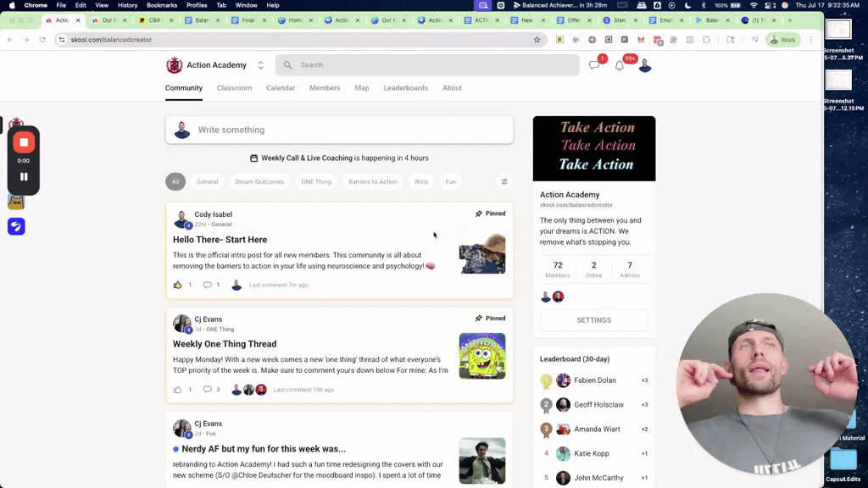Click the 72 Members count
868x488 pixels.
[558, 269]
